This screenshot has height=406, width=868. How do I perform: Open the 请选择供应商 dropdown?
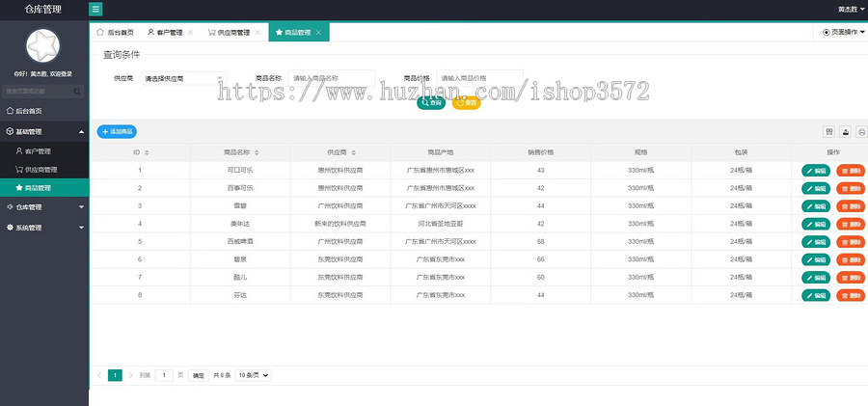(x=183, y=78)
